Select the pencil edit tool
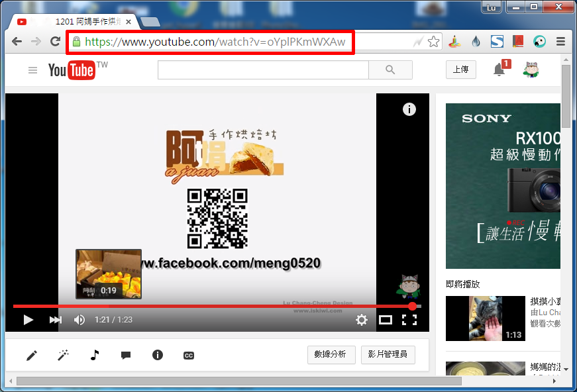This screenshot has height=392, width=577. click(32, 355)
